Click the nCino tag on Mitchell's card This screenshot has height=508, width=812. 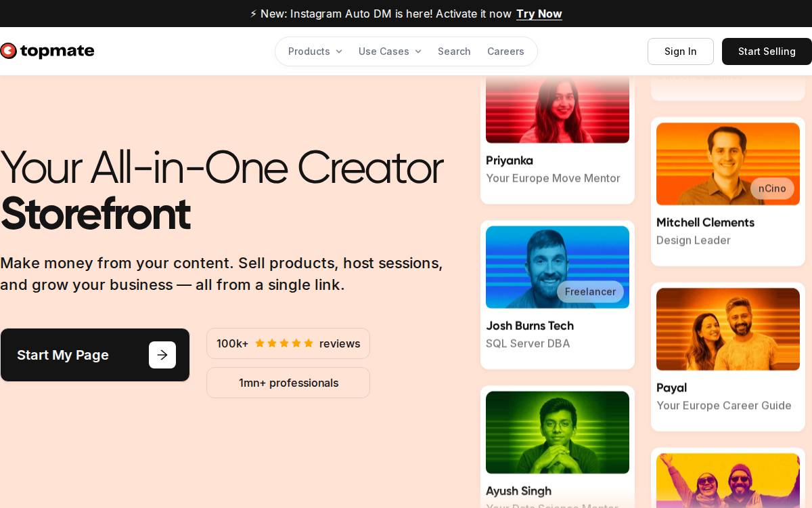(772, 188)
